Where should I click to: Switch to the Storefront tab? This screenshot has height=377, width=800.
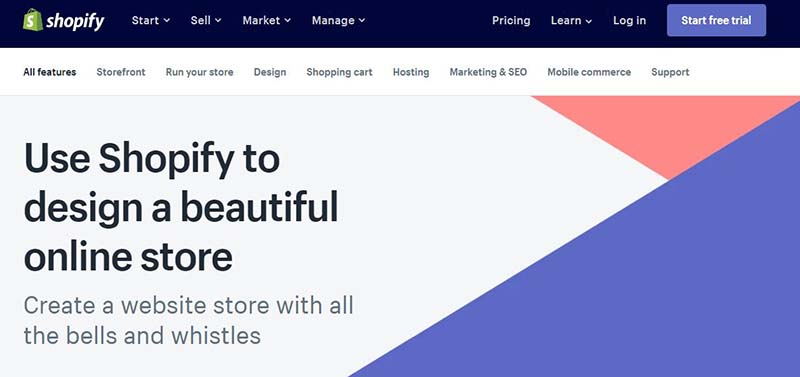click(x=121, y=72)
